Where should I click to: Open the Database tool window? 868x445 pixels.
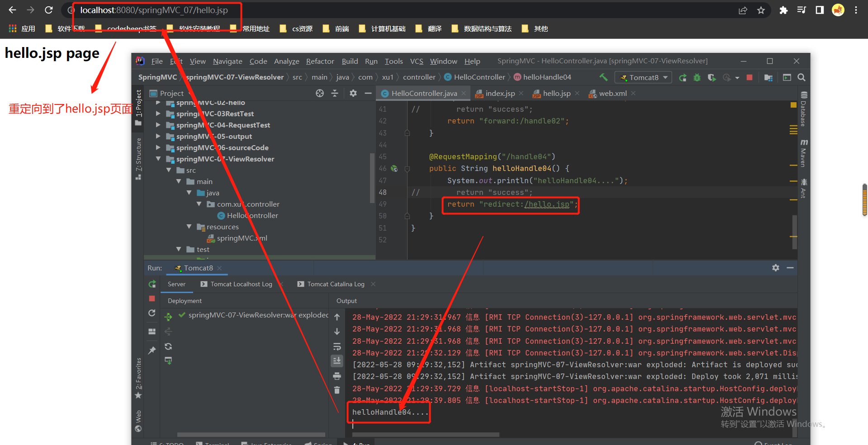click(803, 109)
